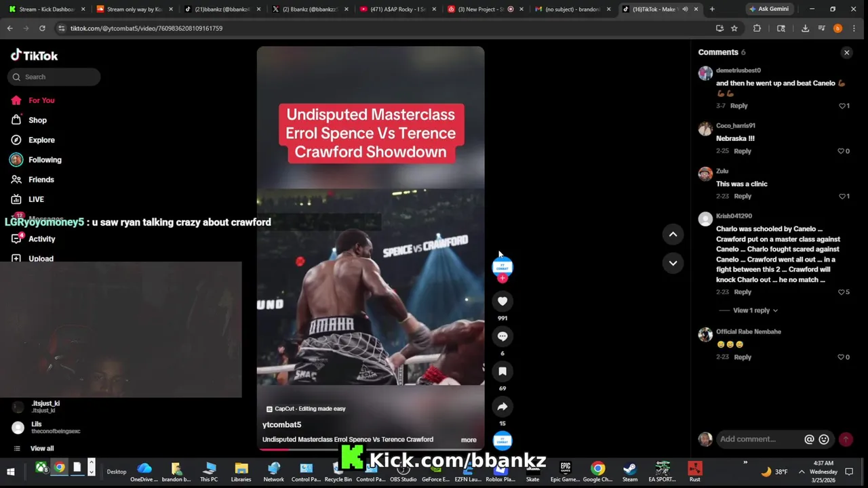Reply to Coco_harris91's comment
Screen dimensions: 868x488
743,151
